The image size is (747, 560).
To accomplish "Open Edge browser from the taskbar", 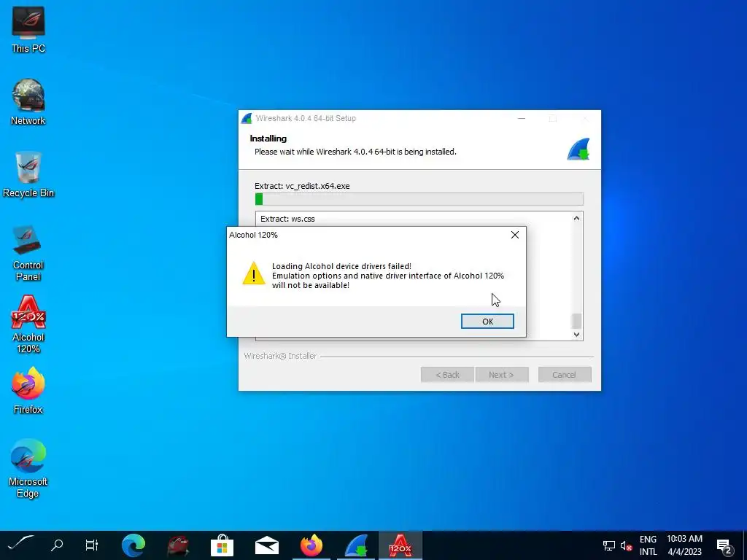I will click(x=133, y=545).
